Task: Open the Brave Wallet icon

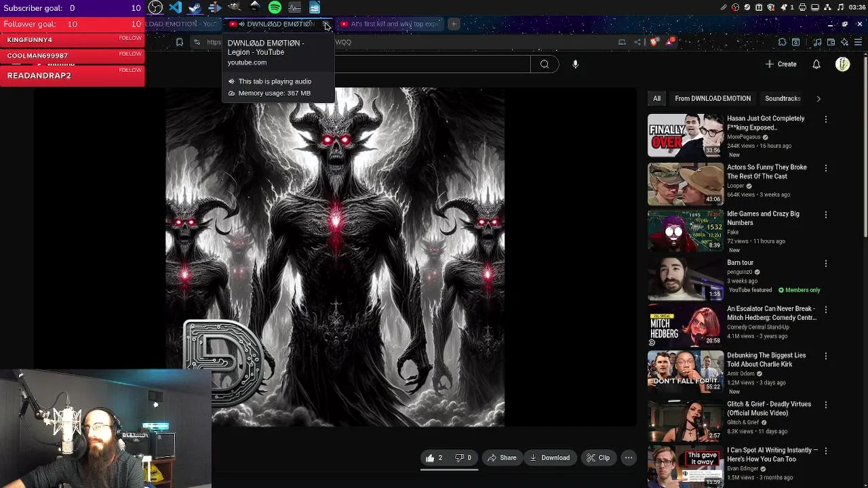Action: coord(831,42)
